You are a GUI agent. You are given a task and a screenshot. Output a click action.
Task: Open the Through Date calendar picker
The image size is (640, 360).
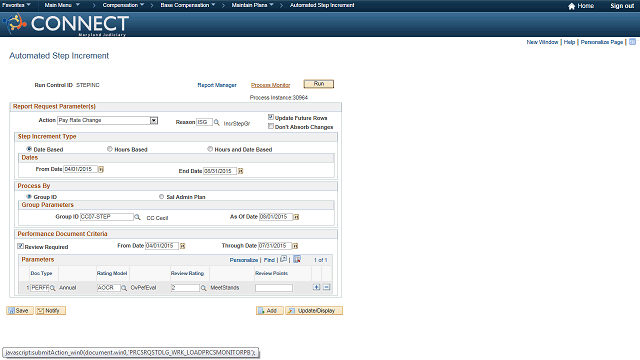tap(295, 246)
